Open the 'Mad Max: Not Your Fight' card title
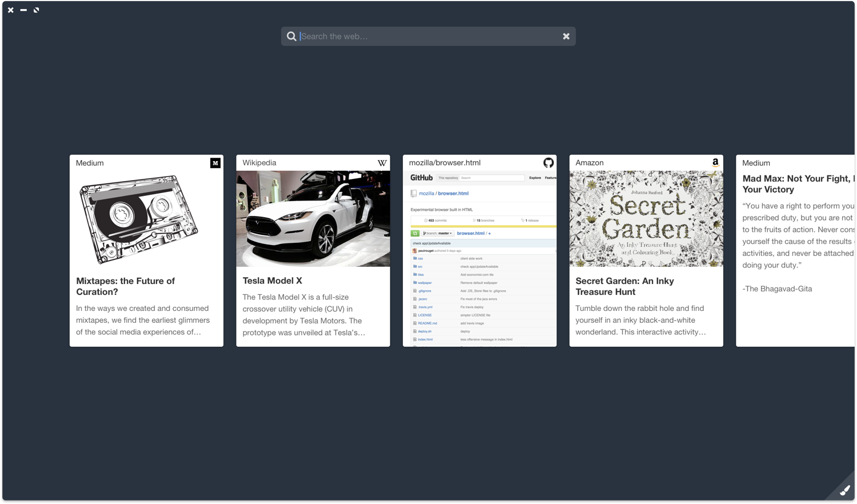 click(798, 184)
